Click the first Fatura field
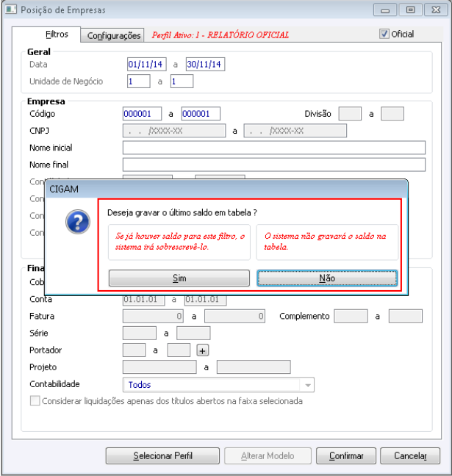 tap(153, 317)
